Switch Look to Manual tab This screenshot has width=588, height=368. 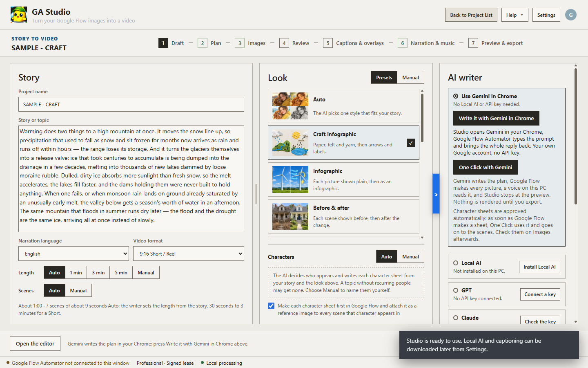pyautogui.click(x=410, y=77)
